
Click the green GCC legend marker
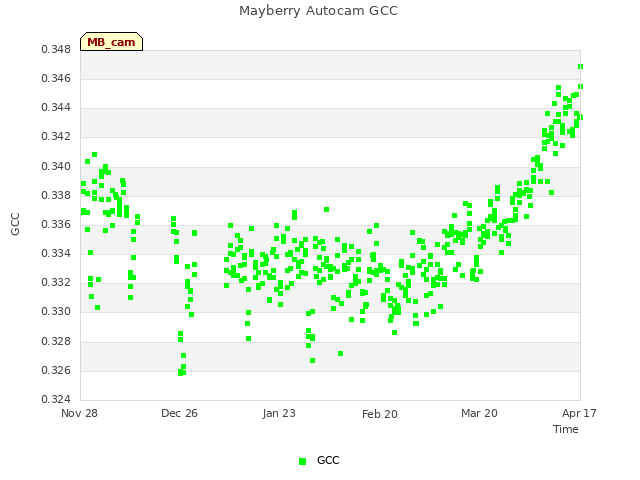point(302,461)
